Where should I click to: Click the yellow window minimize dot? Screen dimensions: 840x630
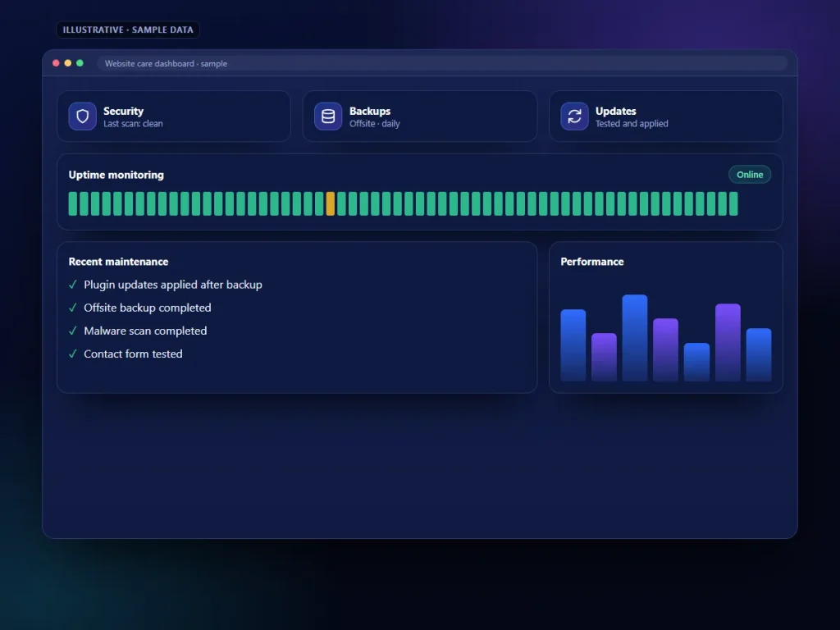(x=67, y=63)
